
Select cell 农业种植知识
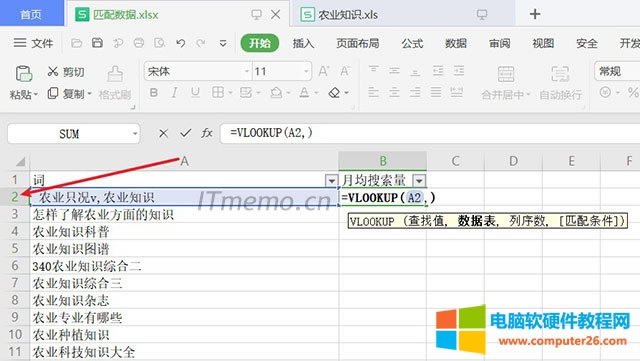(x=184, y=334)
